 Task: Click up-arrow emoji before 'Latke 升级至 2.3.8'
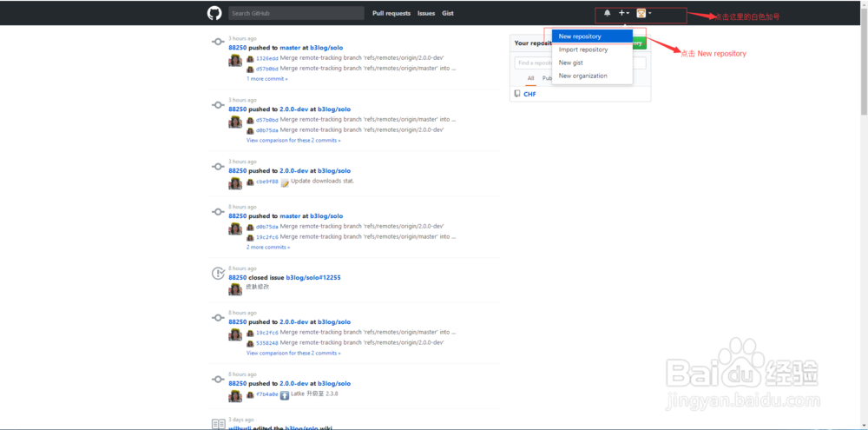(285, 395)
